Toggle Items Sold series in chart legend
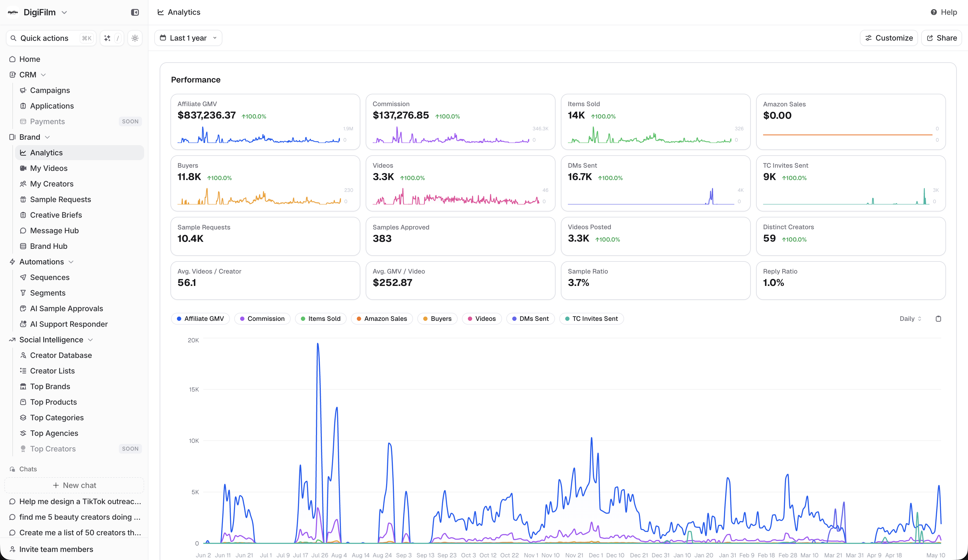Screen dimensions: 968x560 [320, 319]
